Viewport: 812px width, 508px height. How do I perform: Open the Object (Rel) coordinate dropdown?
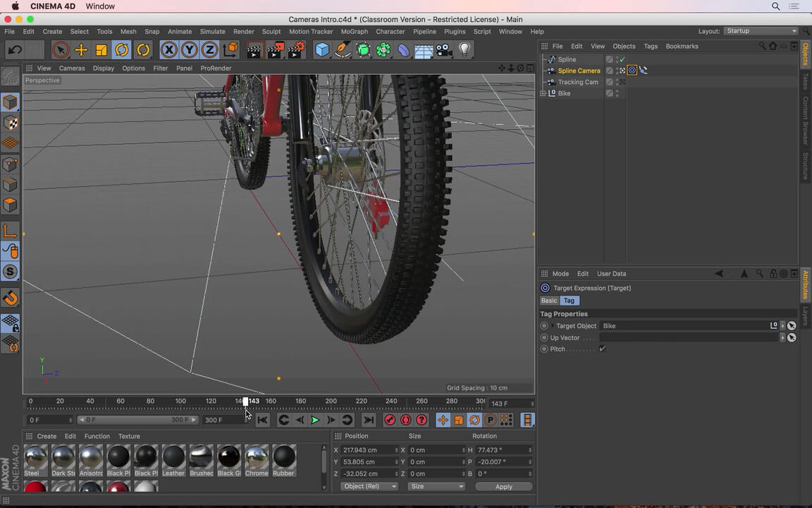369,486
